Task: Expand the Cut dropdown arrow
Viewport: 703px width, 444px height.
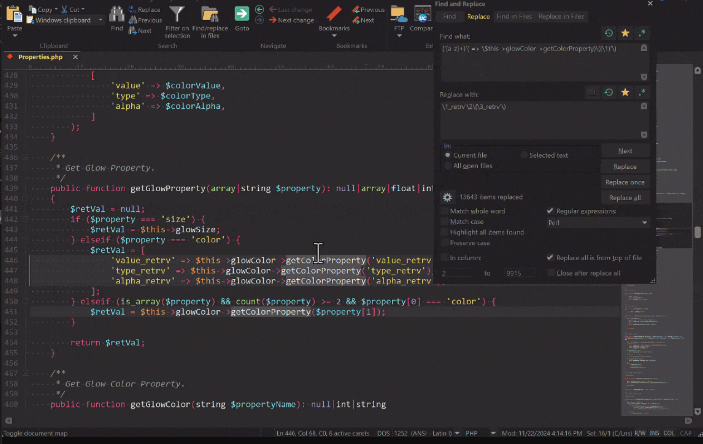Action: (83, 9)
